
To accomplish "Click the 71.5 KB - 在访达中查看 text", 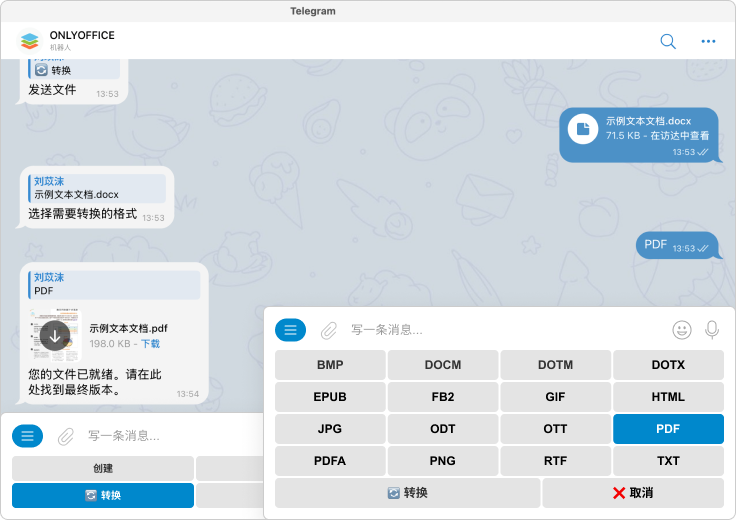I will pos(657,136).
